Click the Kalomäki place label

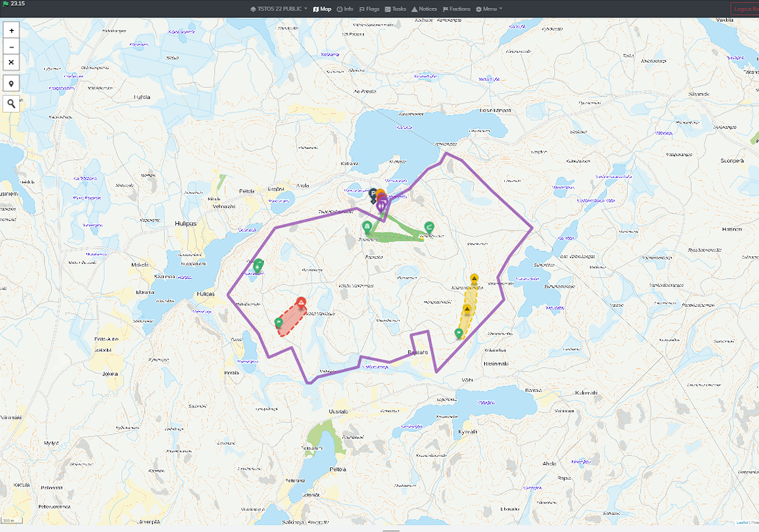[x=586, y=393]
